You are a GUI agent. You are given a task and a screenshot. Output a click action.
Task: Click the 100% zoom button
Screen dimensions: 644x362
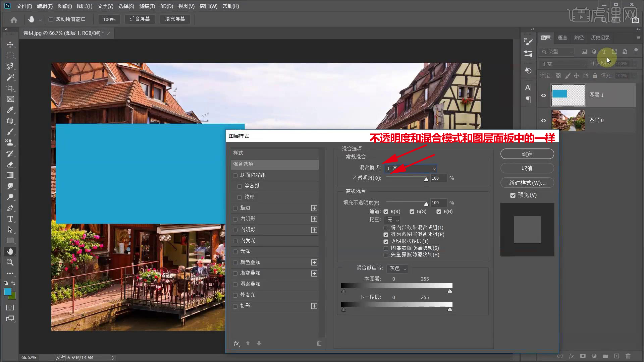(x=109, y=19)
